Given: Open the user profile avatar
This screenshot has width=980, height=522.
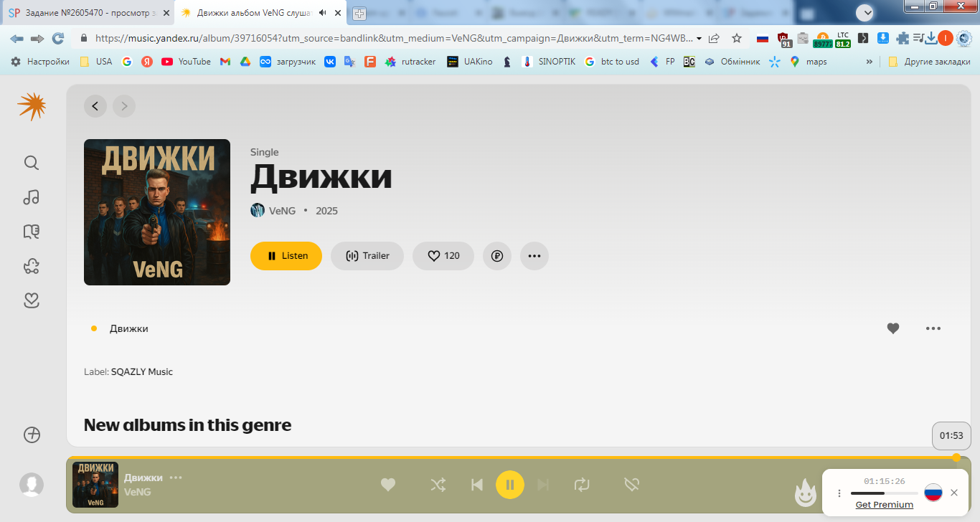Looking at the screenshot, I should [x=32, y=485].
